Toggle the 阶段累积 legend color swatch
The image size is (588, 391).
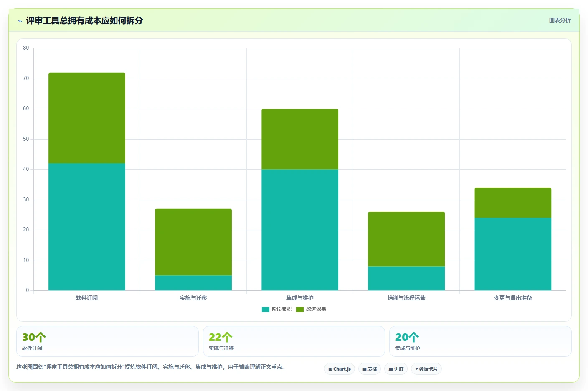(265, 310)
